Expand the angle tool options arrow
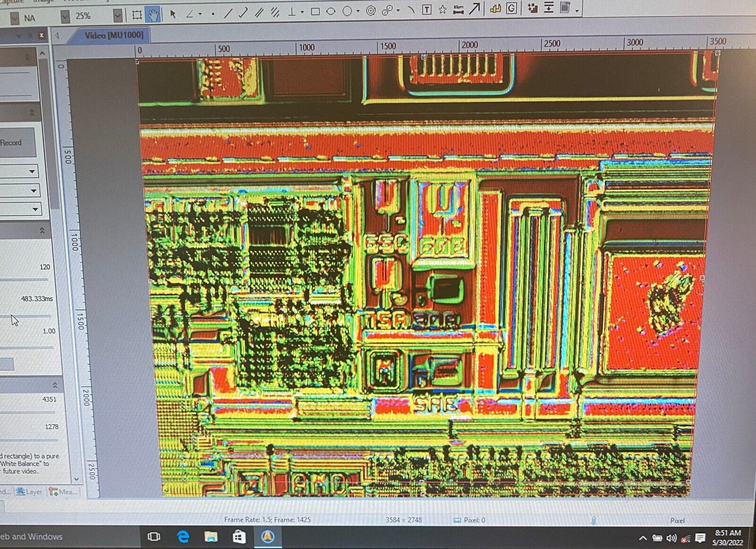 click(x=200, y=14)
